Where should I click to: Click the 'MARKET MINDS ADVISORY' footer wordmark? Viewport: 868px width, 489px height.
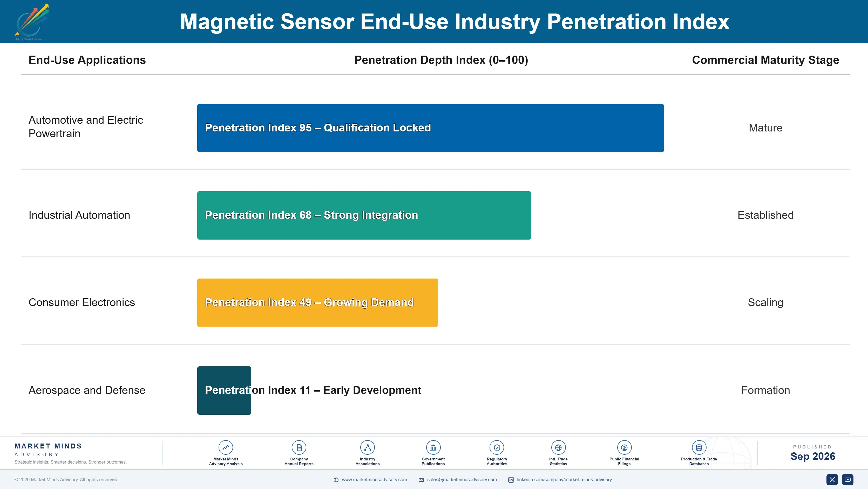click(x=48, y=450)
